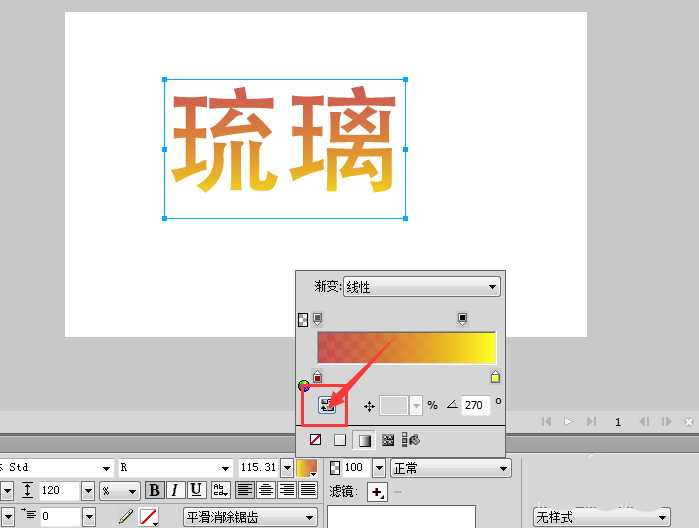Justify the text alignment
This screenshot has width=699, height=528.
[309, 490]
